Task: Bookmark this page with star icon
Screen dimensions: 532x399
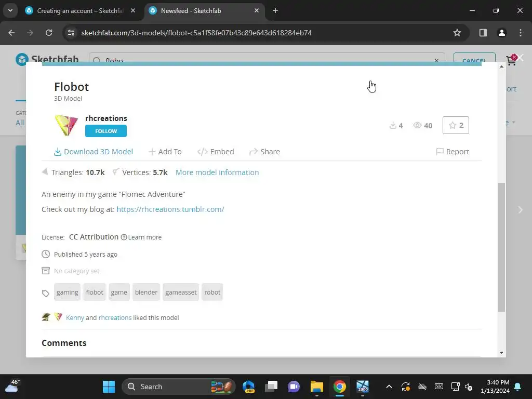Action: pyautogui.click(x=457, y=33)
